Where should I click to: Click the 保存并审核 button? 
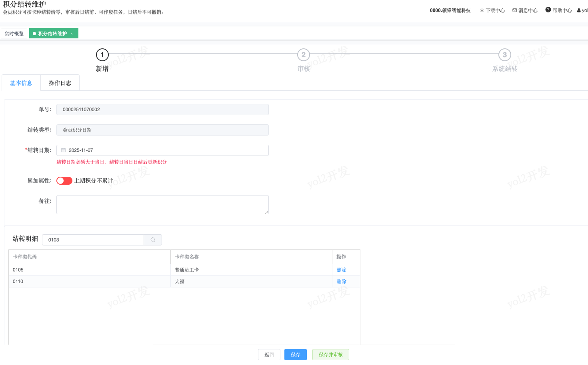331,355
